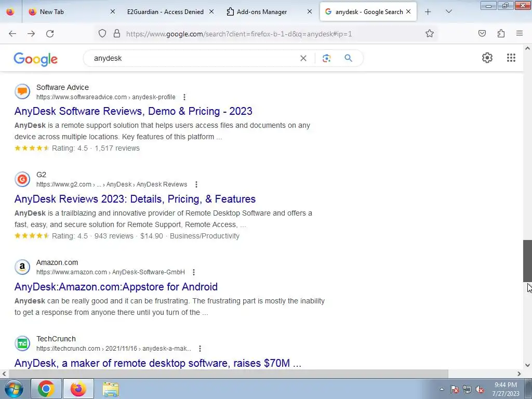Bookmark this page with the star
Viewport: 532px width, 399px height.
click(430, 33)
